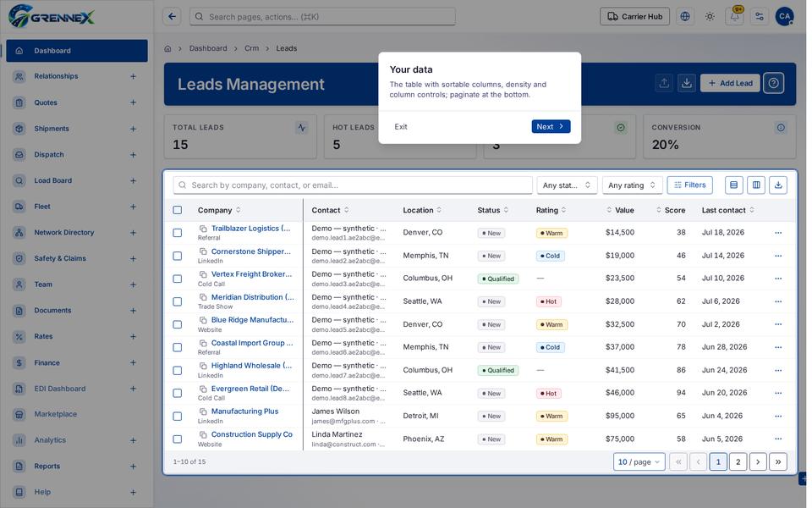
Task: Select the Construction Supply Co checkbox
Action: 177,439
